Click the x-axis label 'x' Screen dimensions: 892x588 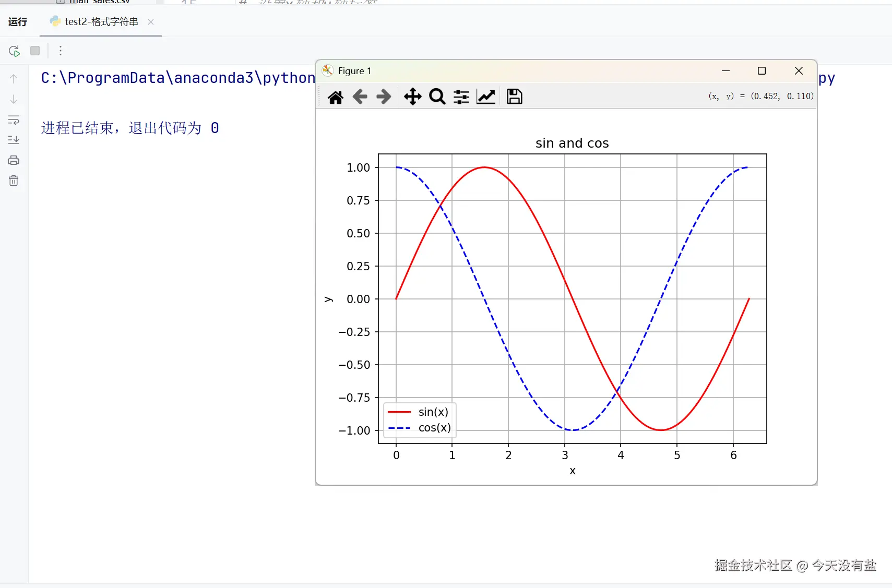pos(573,471)
